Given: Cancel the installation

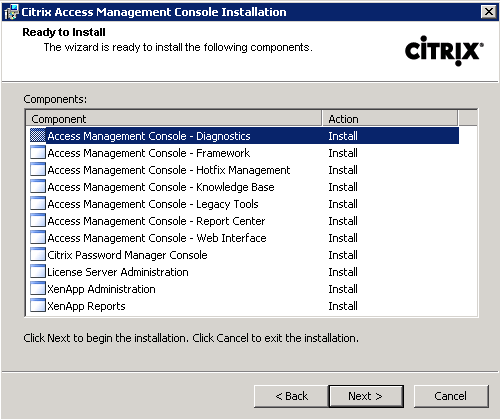Looking at the screenshot, I should [x=451, y=396].
